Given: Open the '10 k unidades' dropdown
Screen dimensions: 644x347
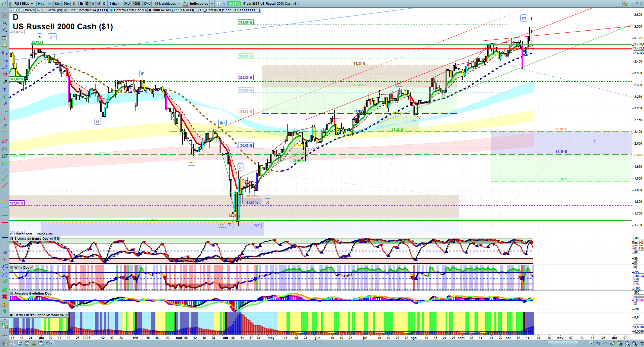Looking at the screenshot, I should tap(167, 4).
